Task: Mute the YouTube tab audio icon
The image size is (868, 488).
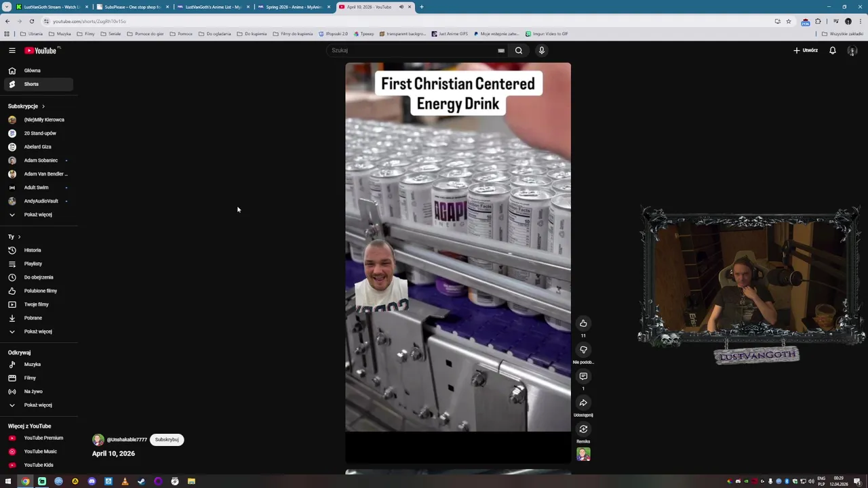Action: [401, 7]
